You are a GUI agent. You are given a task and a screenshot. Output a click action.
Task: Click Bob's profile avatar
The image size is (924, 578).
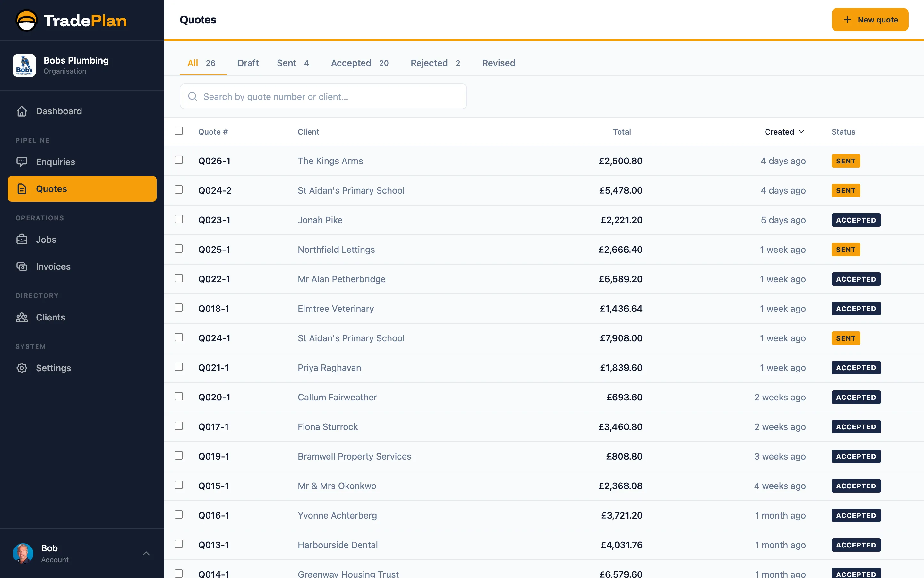point(23,553)
